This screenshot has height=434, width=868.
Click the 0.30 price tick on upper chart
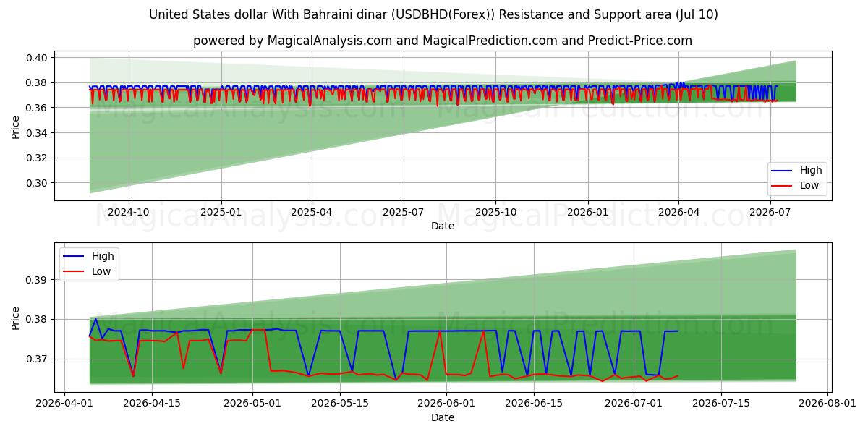tap(38, 183)
